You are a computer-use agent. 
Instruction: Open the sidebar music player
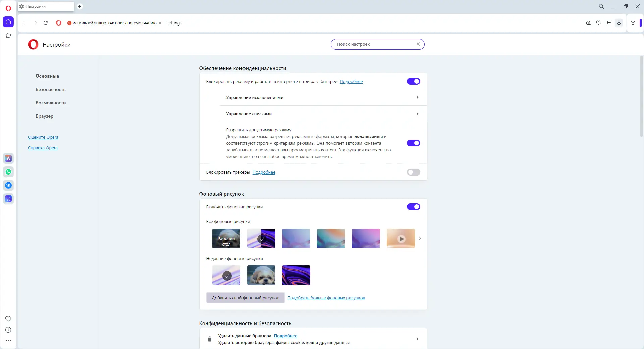(8, 199)
